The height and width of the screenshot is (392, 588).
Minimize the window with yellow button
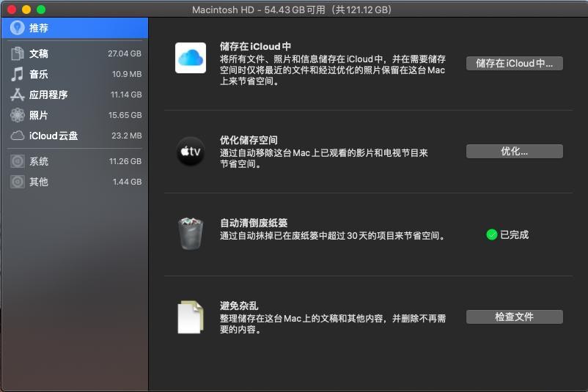(26, 10)
